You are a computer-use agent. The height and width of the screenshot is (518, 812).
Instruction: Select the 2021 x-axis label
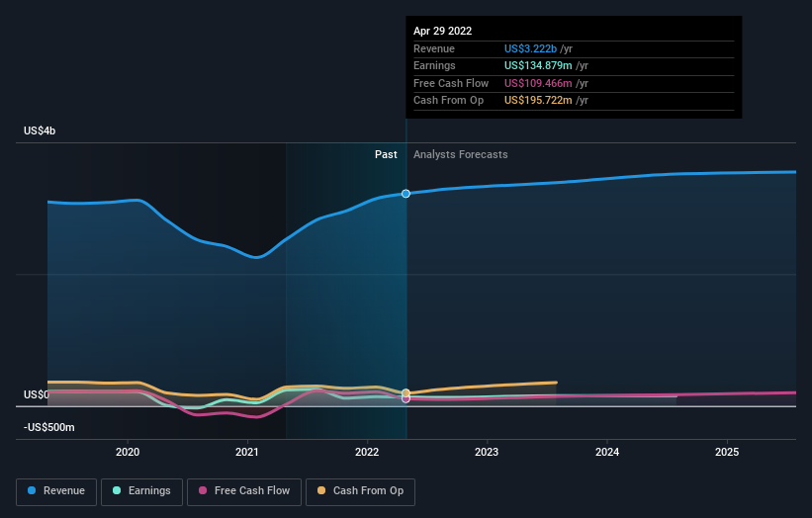click(247, 453)
